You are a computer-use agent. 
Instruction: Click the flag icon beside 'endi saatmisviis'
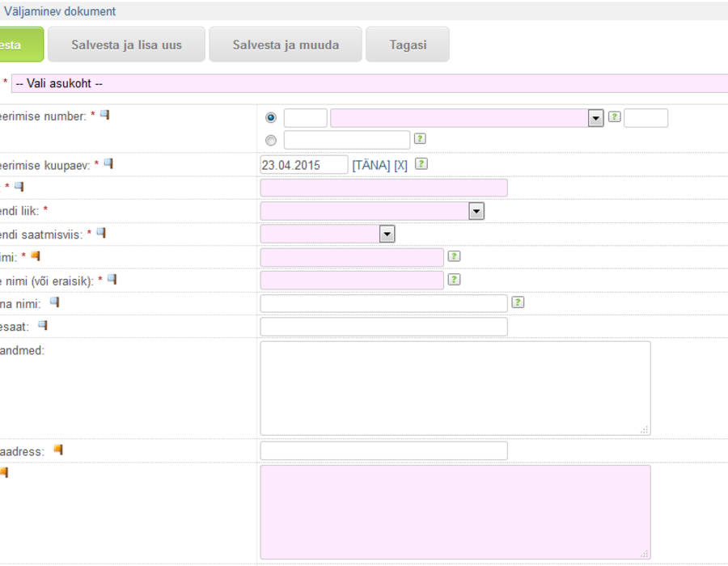pyautogui.click(x=101, y=233)
